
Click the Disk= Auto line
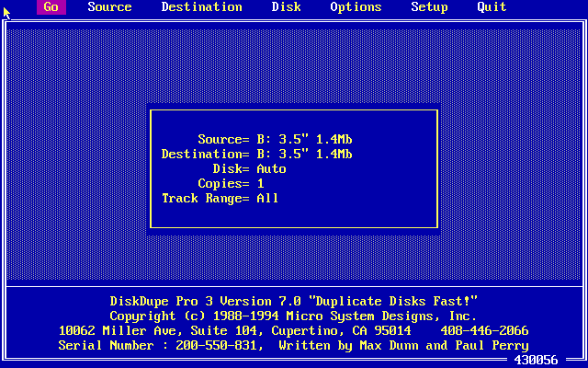[249, 169]
